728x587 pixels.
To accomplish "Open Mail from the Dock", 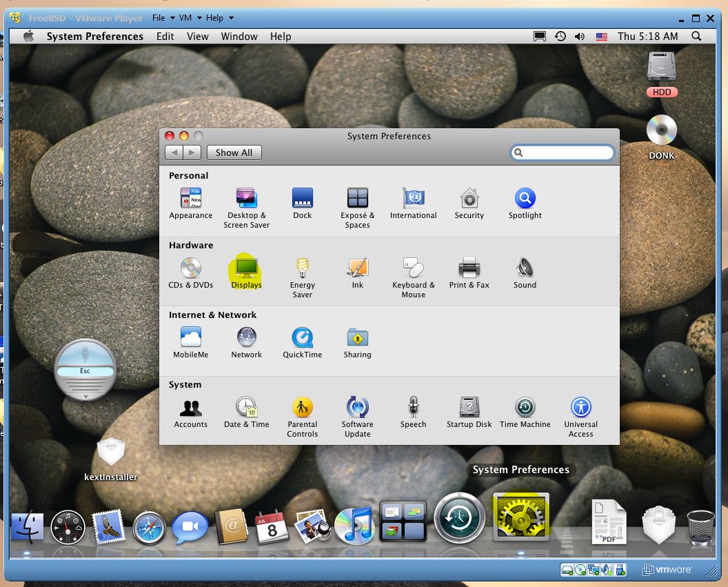I will (108, 526).
